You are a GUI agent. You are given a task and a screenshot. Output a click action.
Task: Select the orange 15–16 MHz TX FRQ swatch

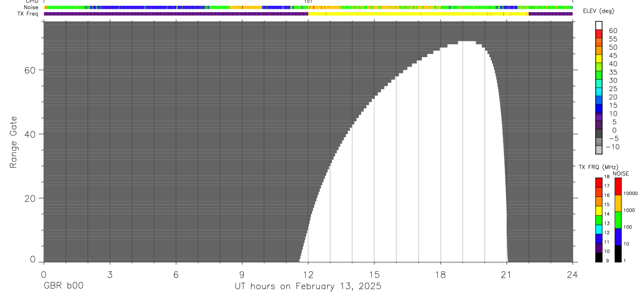click(x=599, y=201)
